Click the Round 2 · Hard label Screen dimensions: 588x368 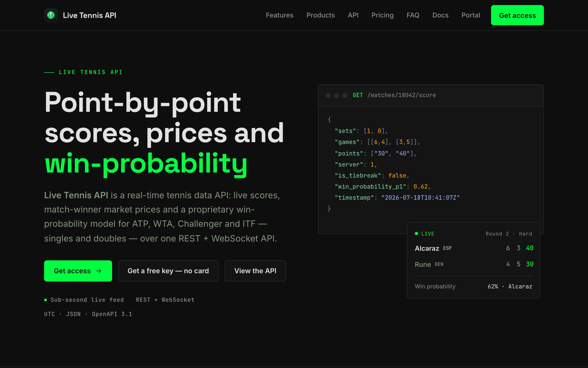(509, 234)
